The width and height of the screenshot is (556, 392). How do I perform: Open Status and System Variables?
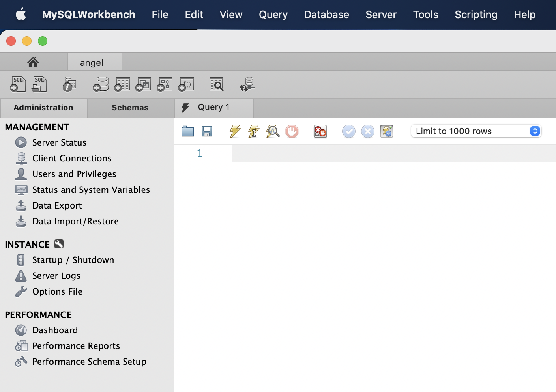[91, 190]
